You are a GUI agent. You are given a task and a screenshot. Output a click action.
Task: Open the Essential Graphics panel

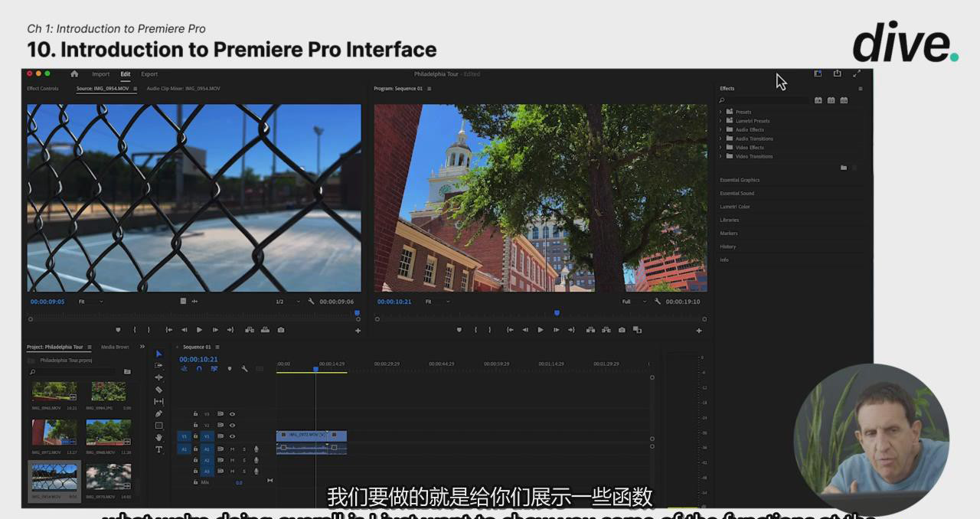pos(740,180)
